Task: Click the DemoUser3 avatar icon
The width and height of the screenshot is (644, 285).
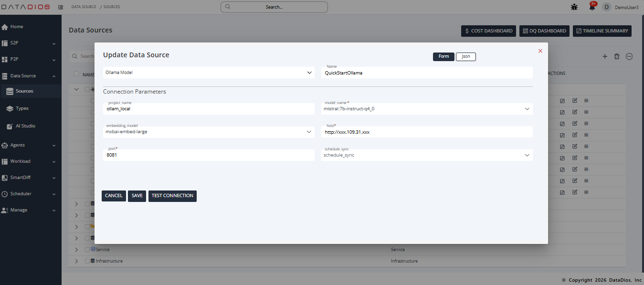Action: point(607,7)
